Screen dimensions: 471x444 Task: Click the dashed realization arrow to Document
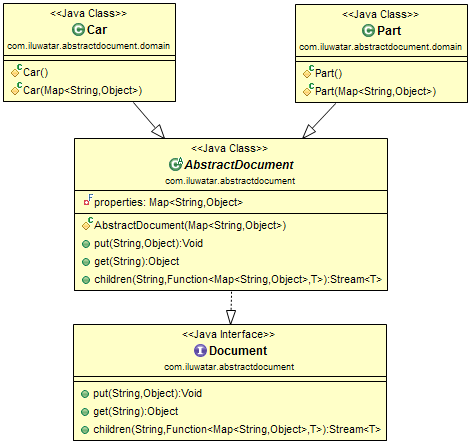[x=231, y=307]
